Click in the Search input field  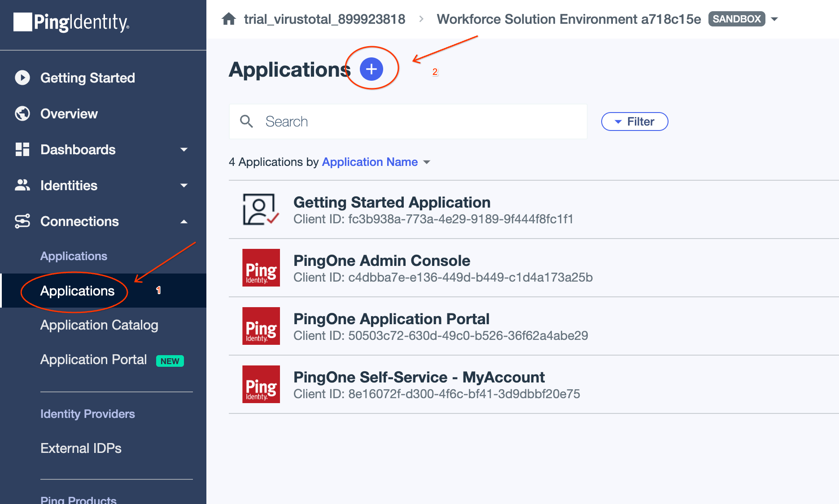pyautogui.click(x=408, y=122)
